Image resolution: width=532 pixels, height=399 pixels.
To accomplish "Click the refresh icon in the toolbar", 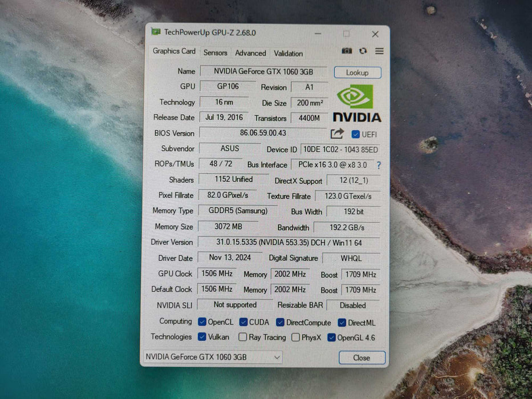I will click(x=363, y=51).
